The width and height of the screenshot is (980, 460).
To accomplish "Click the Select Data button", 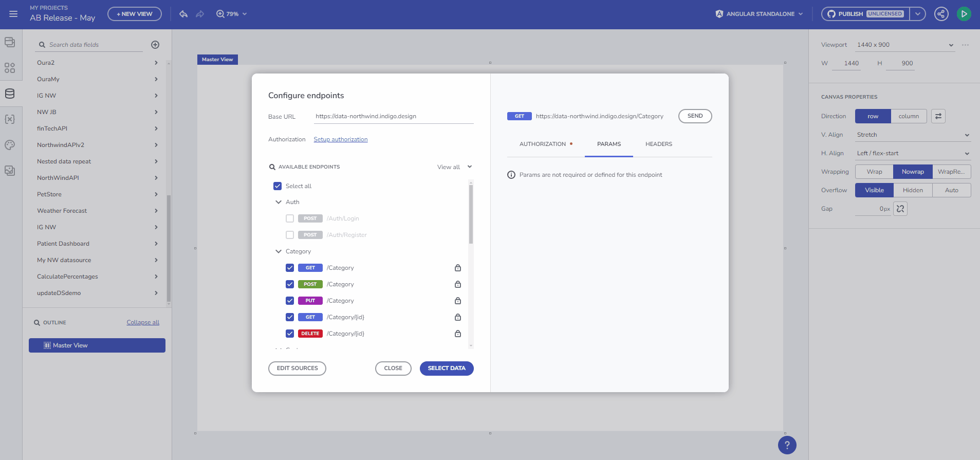I will 447,369.
